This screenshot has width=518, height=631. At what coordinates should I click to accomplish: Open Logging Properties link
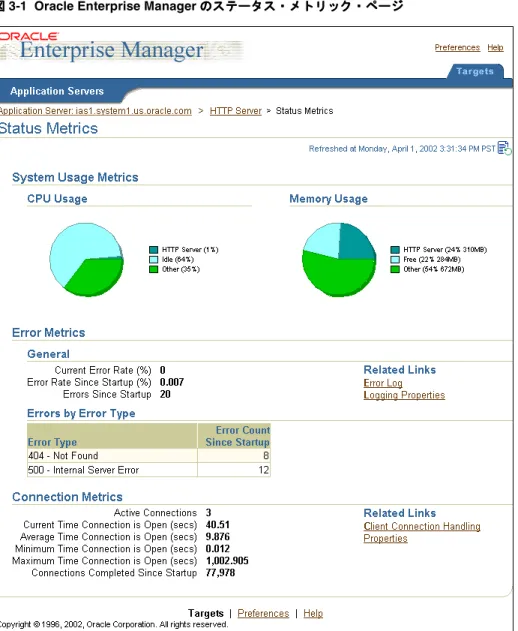404,395
